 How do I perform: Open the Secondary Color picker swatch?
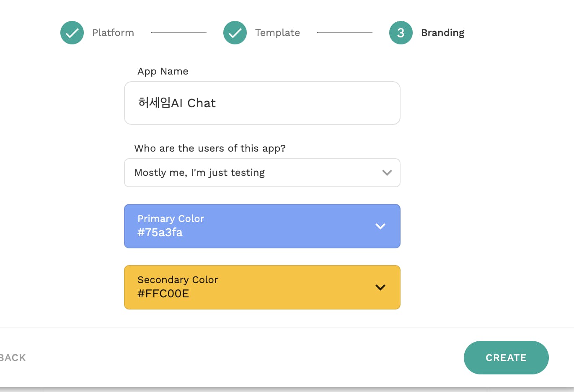pyautogui.click(x=262, y=287)
